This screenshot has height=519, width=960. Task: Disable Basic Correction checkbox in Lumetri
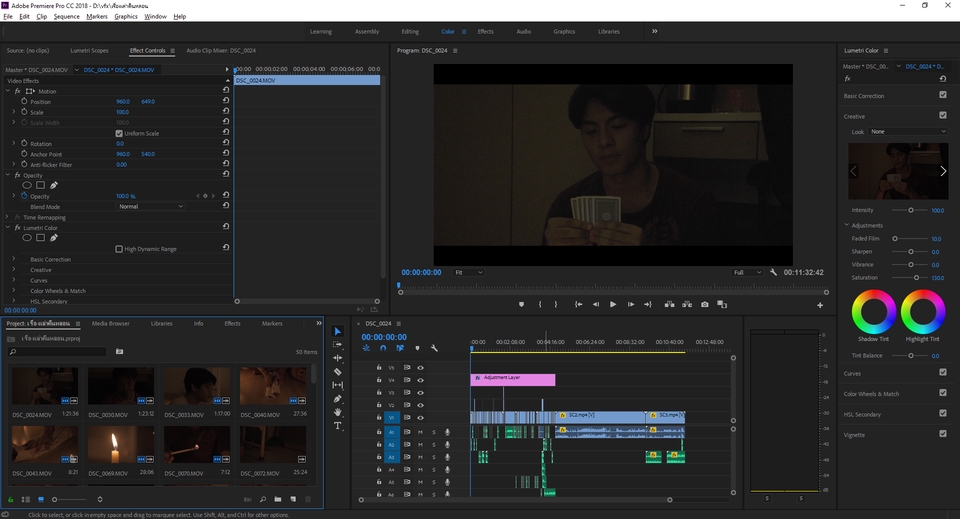pyautogui.click(x=943, y=95)
